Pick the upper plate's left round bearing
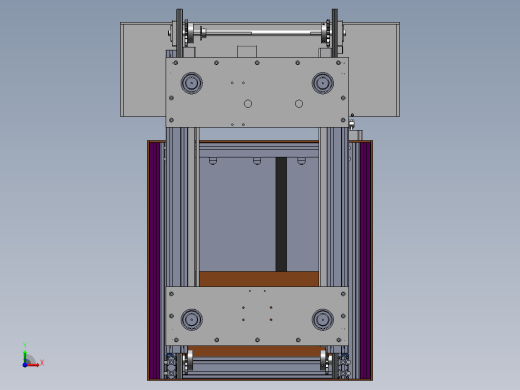The width and height of the screenshot is (520, 390). (x=192, y=83)
